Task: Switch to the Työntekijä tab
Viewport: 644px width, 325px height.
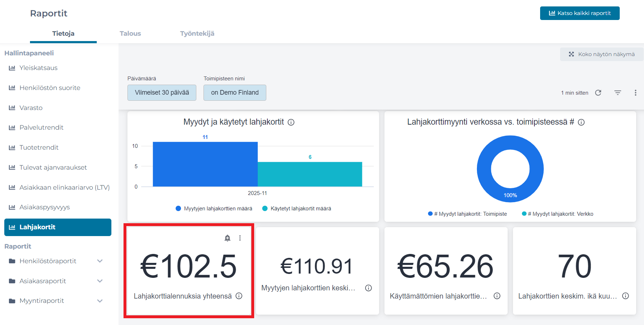Action: [x=197, y=34]
